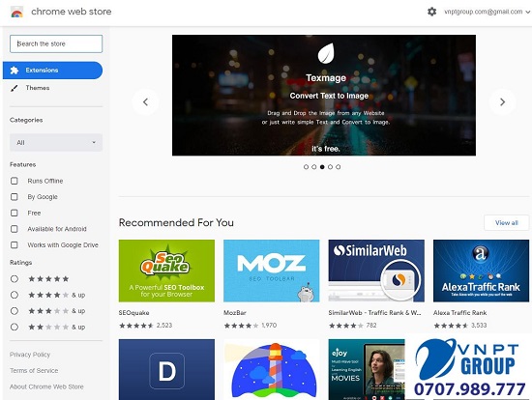Click MozBar rating count 1,970
This screenshot has width=532, height=400.
(x=269, y=325)
